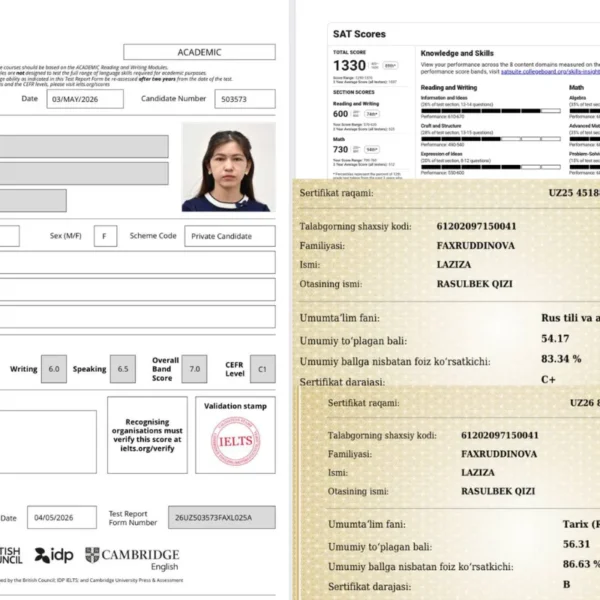Click the CEFR Level box C1

262,369
